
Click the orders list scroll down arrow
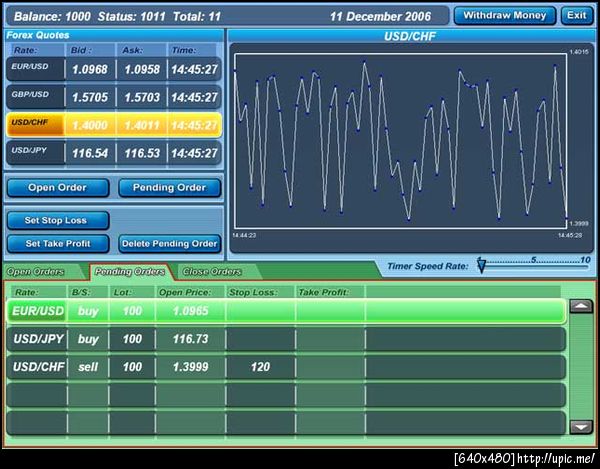tap(581, 427)
